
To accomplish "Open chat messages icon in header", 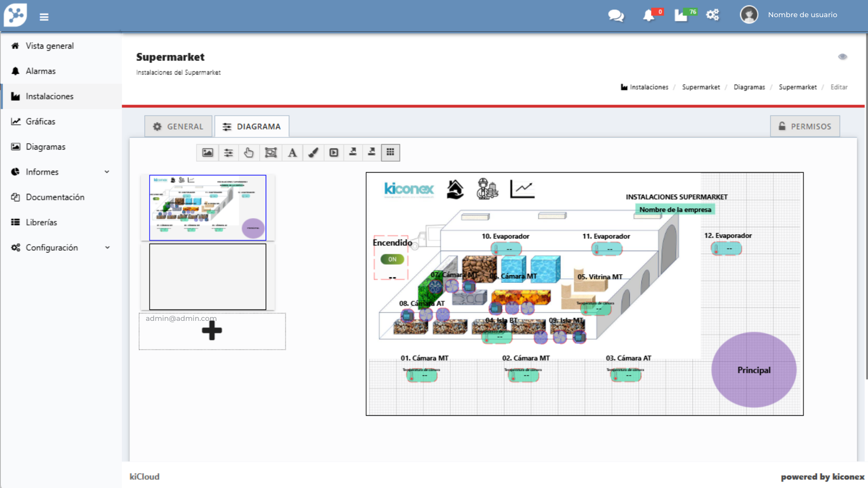I will [616, 15].
